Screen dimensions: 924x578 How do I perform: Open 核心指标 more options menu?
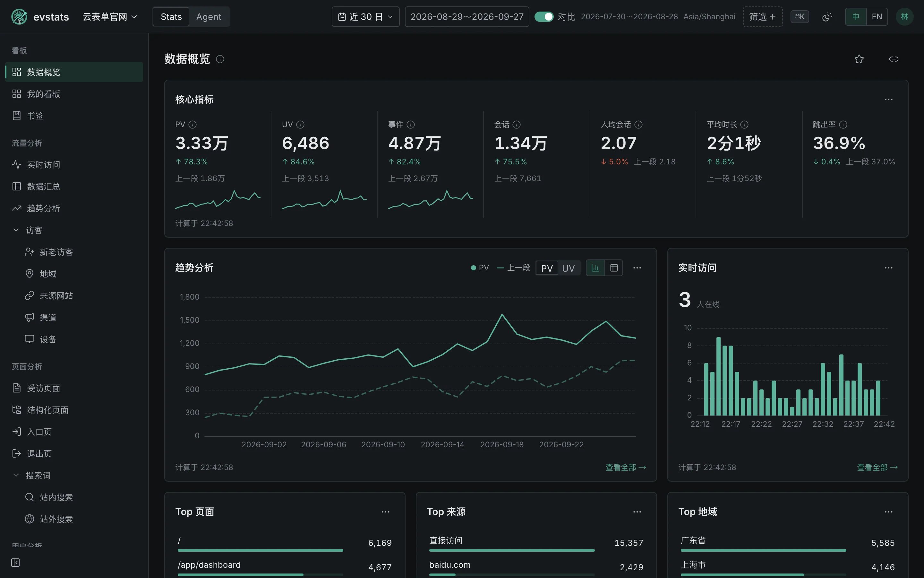point(888,100)
